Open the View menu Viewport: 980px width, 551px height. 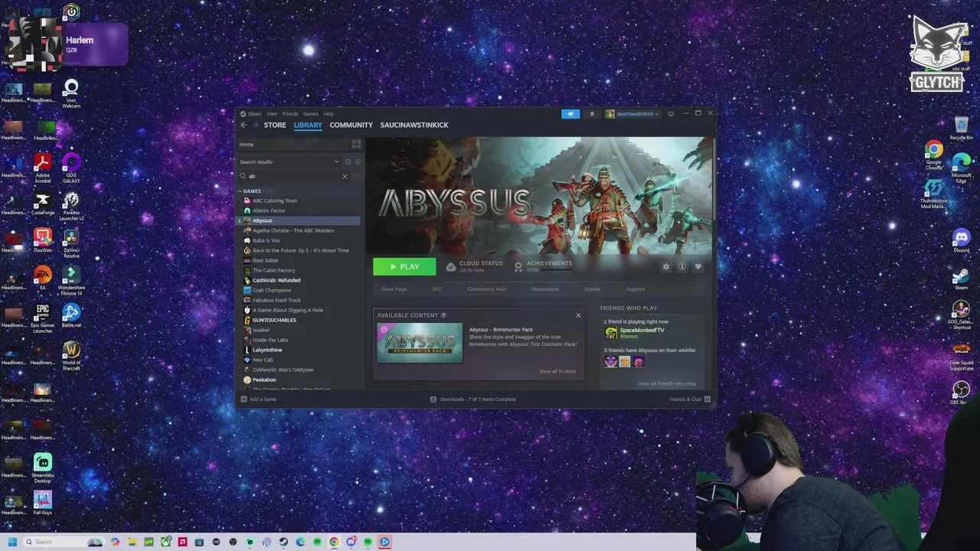coord(272,114)
